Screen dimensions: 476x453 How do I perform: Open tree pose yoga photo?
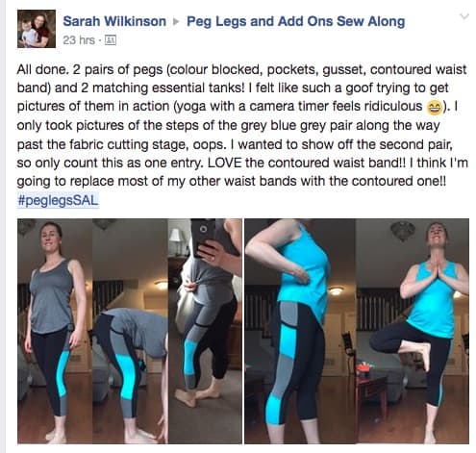pyautogui.click(x=413, y=331)
